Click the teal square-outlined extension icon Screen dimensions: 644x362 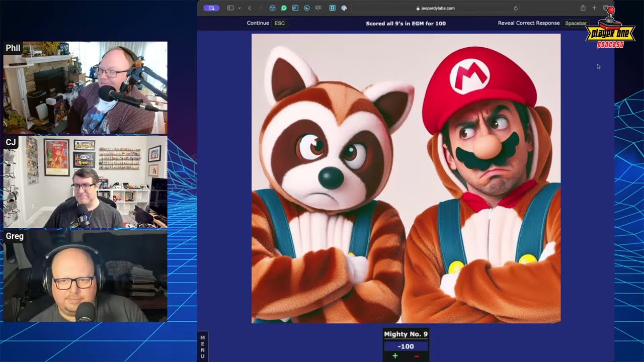coord(333,8)
